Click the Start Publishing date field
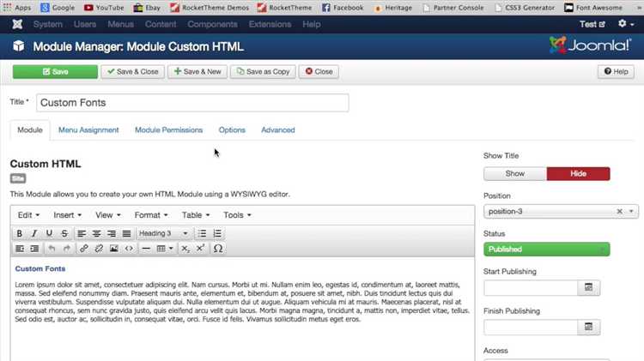The width and height of the screenshot is (644, 361). coord(531,287)
